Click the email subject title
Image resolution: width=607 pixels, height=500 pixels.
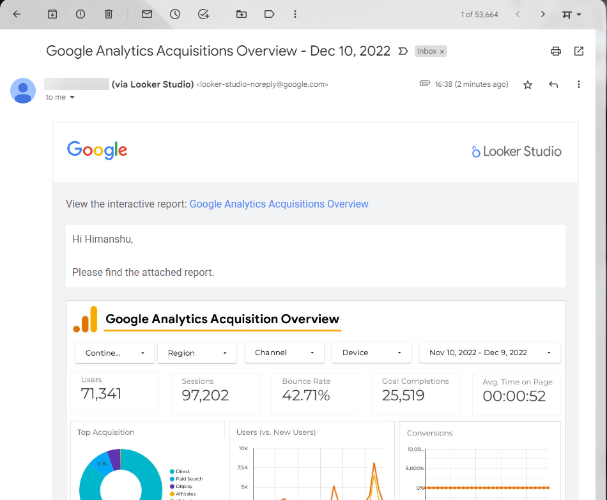tap(218, 51)
